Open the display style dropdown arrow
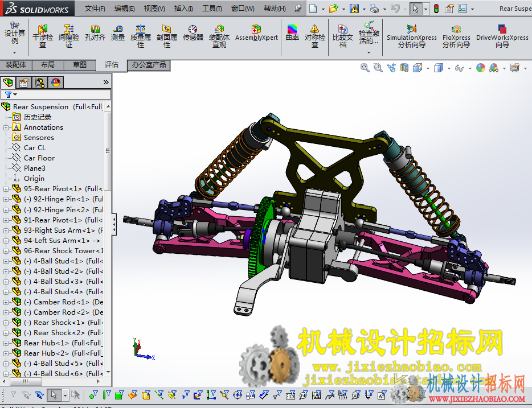This screenshot has width=532, height=408. pos(449,68)
